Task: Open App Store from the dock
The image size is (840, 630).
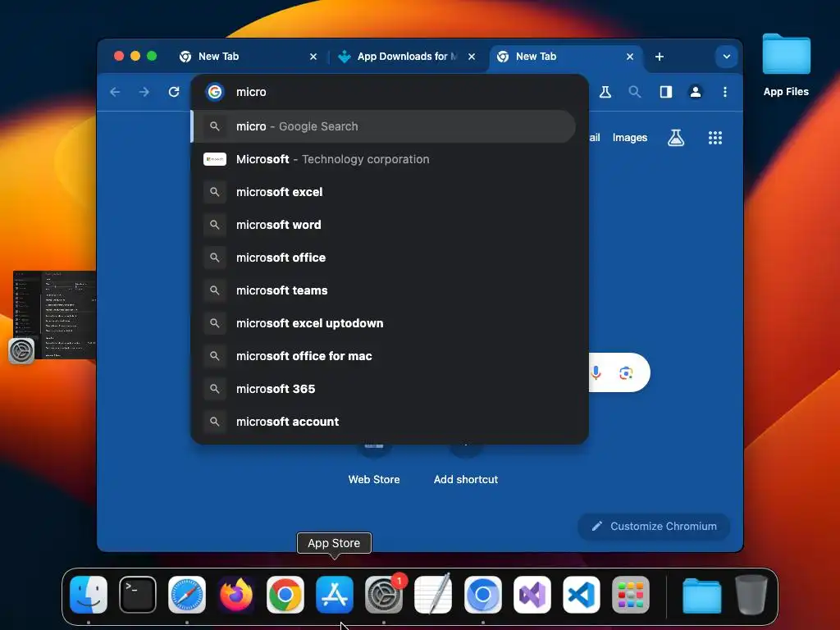Action: pos(335,595)
